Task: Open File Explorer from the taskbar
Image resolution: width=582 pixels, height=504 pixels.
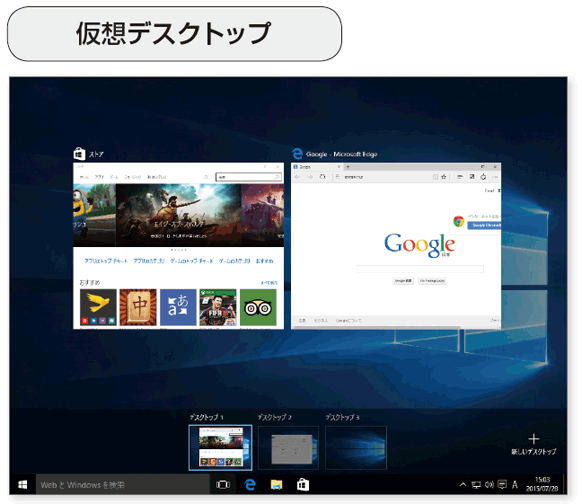Action: (277, 485)
